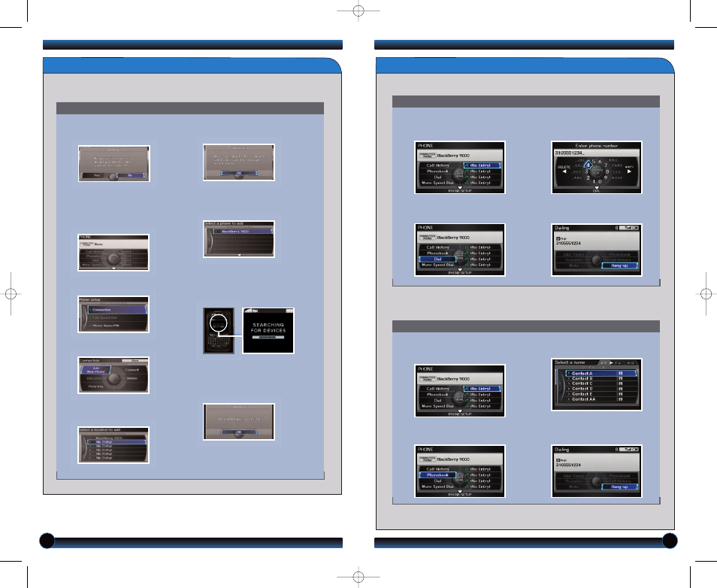
Task: Tap digit 9 on the dial keypad
Action: 606,177
